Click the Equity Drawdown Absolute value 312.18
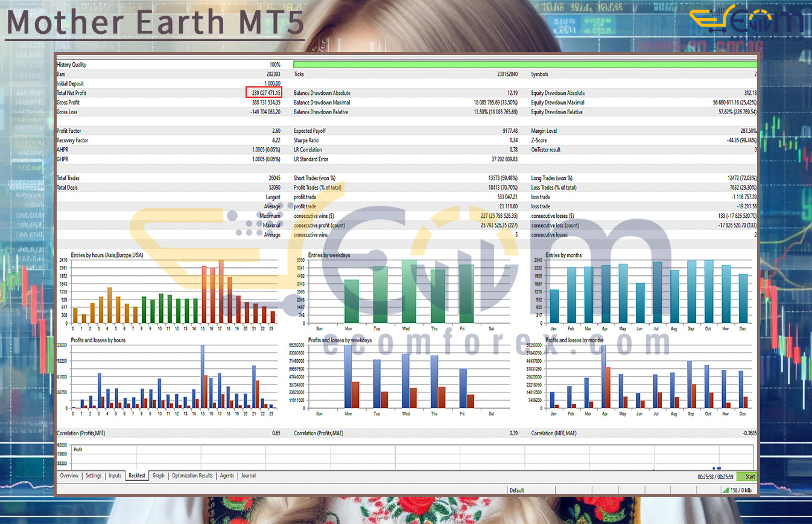812x524 pixels. pos(750,93)
